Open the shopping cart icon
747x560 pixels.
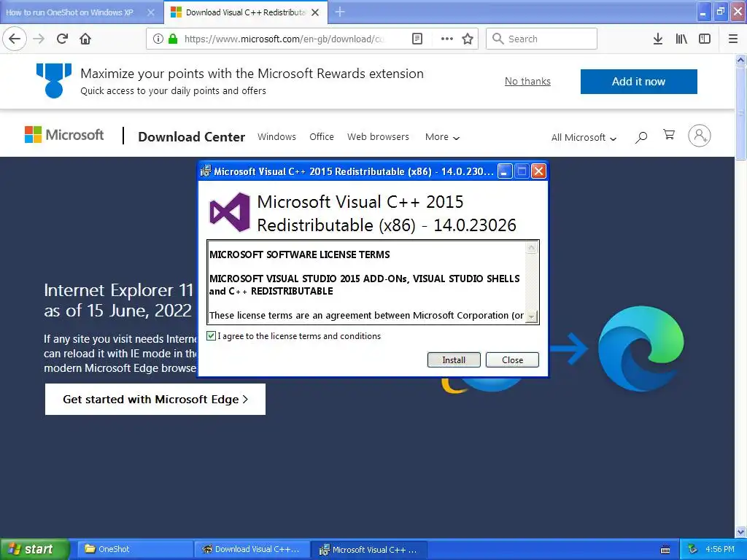669,135
